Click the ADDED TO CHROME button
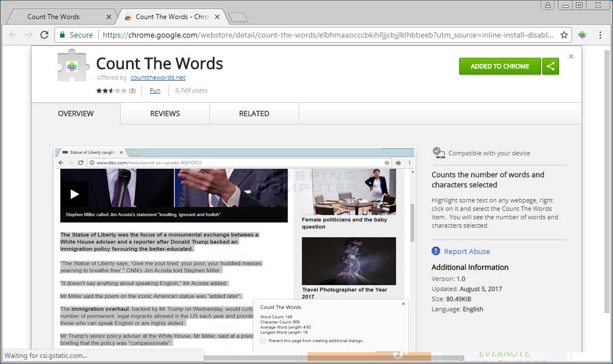 coord(500,66)
